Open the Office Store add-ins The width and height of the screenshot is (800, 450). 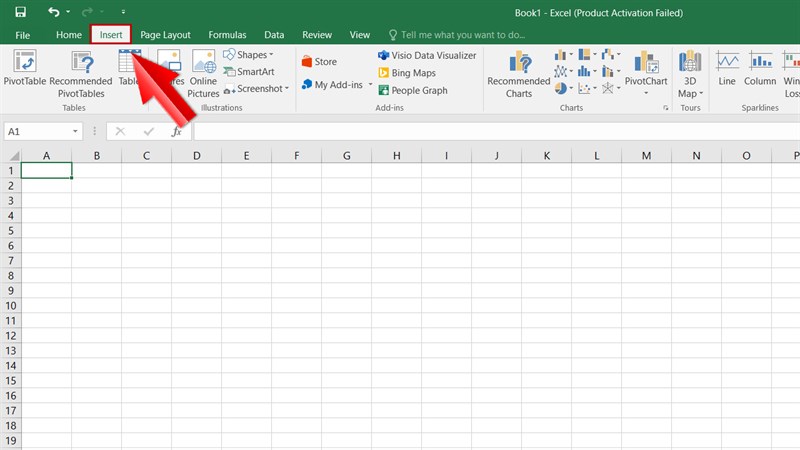pyautogui.click(x=319, y=62)
